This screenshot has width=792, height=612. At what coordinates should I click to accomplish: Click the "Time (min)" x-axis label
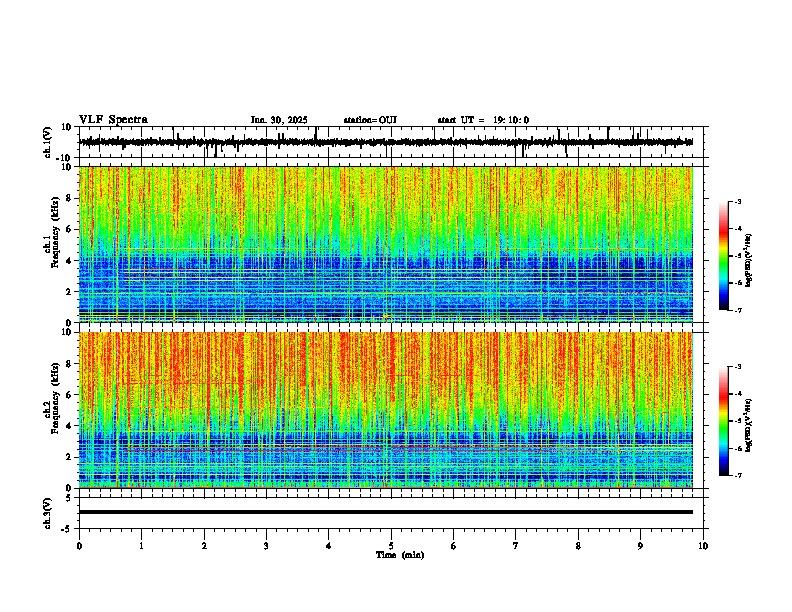point(400,555)
